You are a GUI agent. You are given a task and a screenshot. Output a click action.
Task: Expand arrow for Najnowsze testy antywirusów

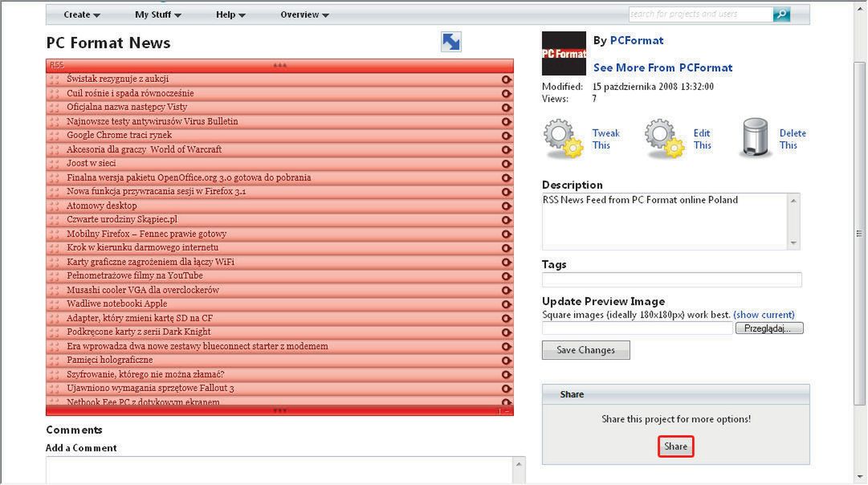506,122
